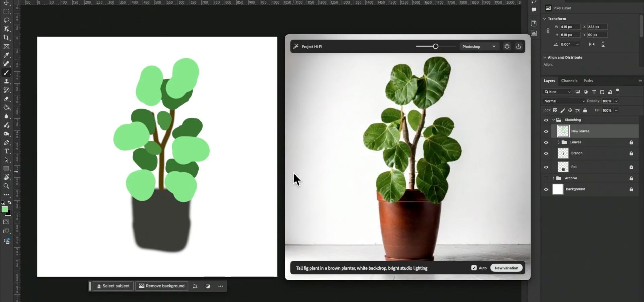Open the Normal blend mode dropdown
Image resolution: width=644 pixels, height=302 pixels.
click(x=564, y=101)
